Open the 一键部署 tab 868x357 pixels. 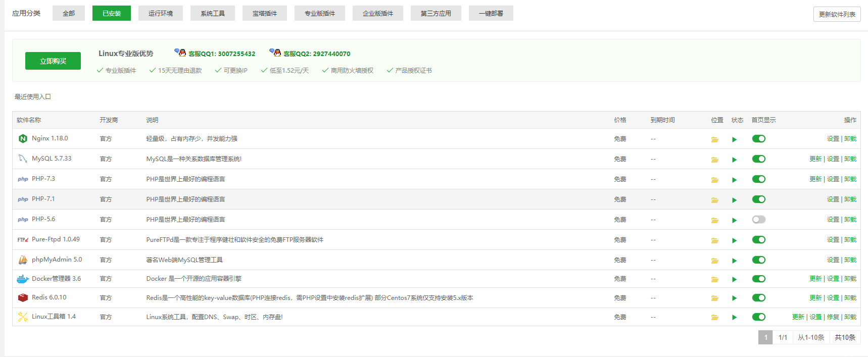click(x=491, y=13)
